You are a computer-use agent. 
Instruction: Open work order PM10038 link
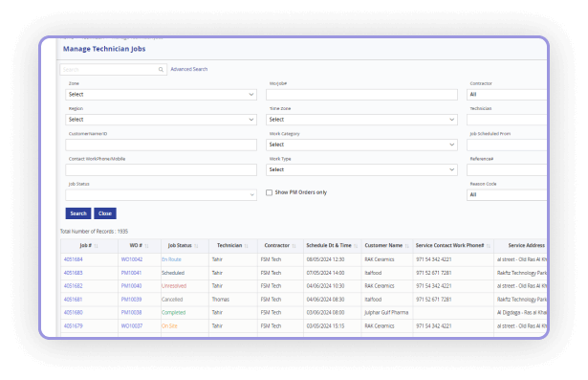click(x=131, y=313)
